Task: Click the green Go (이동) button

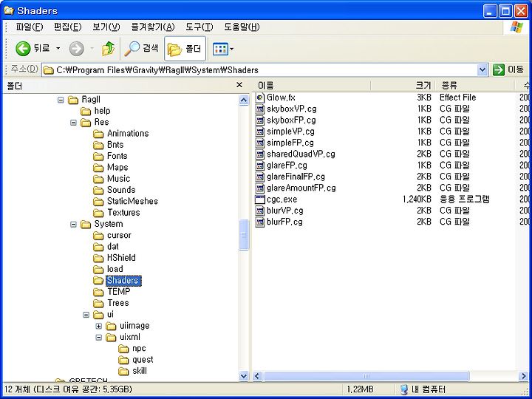Action: (508, 70)
